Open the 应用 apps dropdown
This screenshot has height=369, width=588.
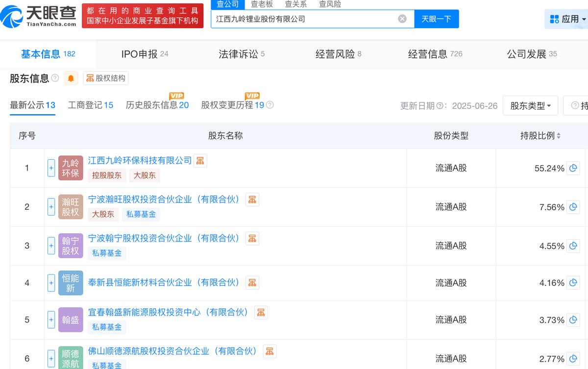568,19
